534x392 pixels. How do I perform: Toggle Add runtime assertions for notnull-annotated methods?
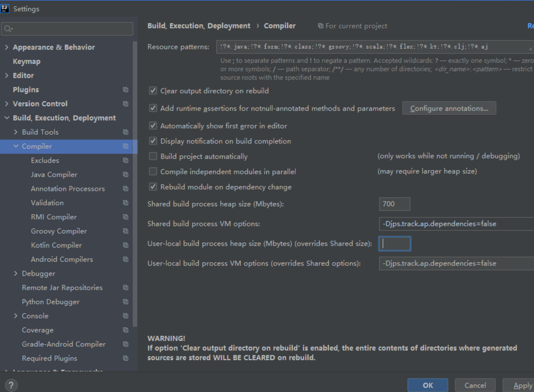[153, 108]
